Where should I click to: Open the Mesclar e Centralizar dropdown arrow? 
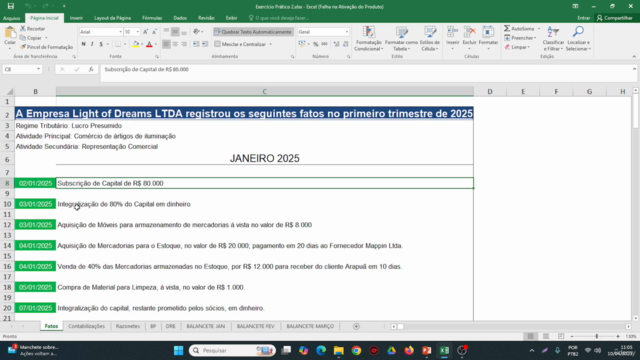click(270, 44)
